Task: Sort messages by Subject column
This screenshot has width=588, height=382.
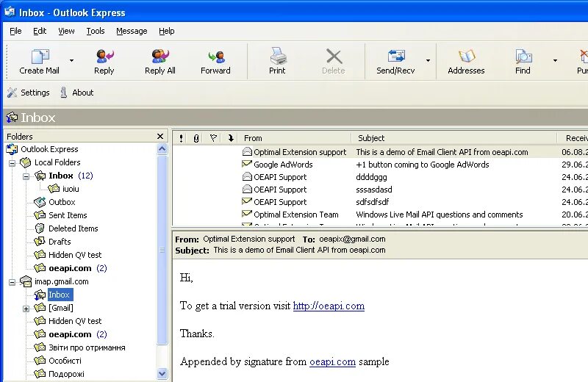Action: (x=453, y=138)
